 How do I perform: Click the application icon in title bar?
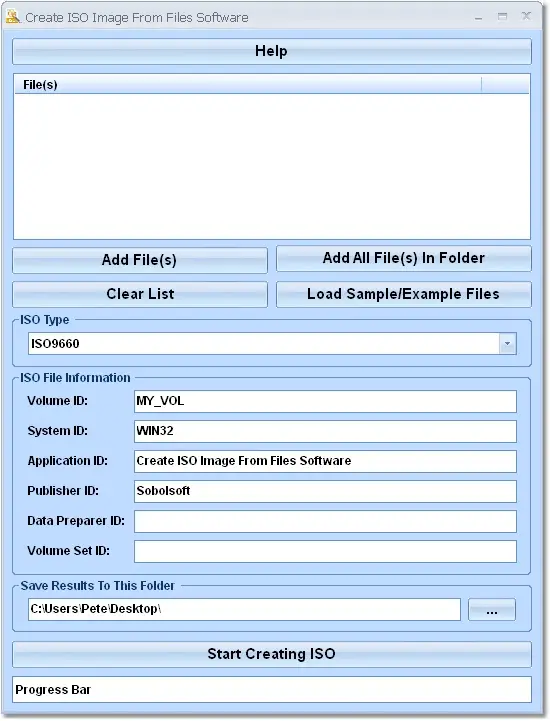[12, 17]
